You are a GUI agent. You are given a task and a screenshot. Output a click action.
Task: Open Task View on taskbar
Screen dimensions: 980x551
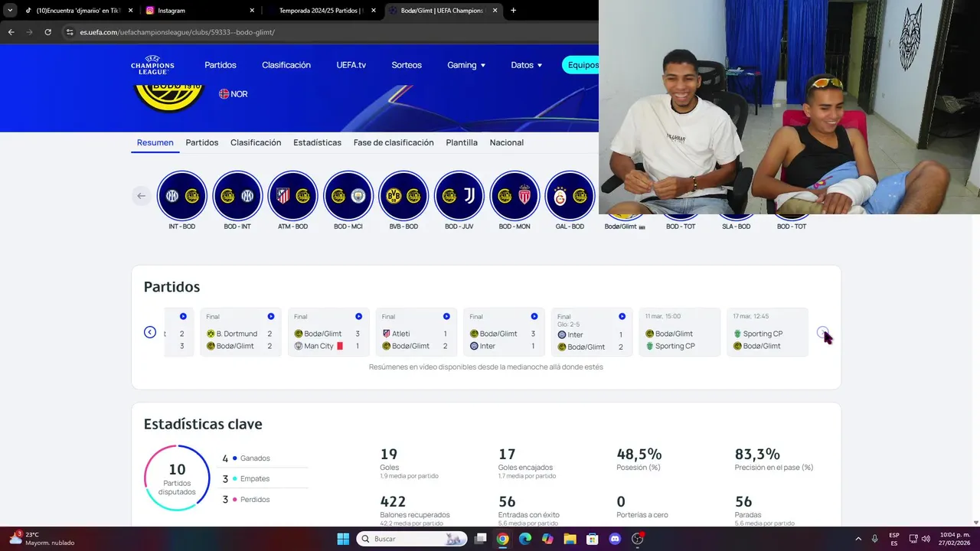480,539
